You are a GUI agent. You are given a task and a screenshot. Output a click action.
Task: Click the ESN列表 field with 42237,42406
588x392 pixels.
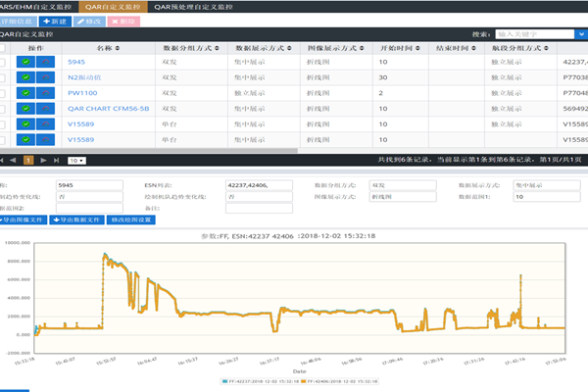(259, 185)
